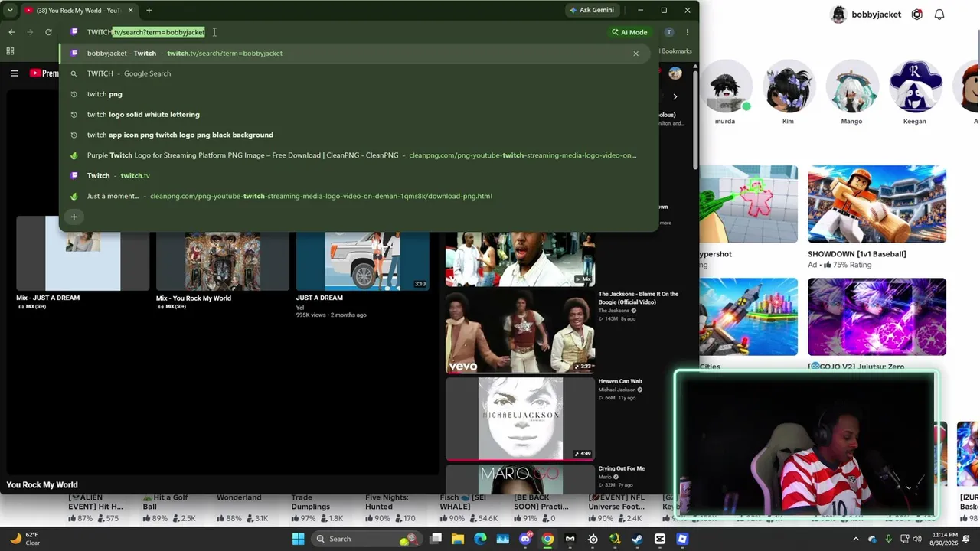Play the 'Heaven Can Wait' Michael Jackson thumbnail
Screen dimensions: 980x551
[x=520, y=418]
